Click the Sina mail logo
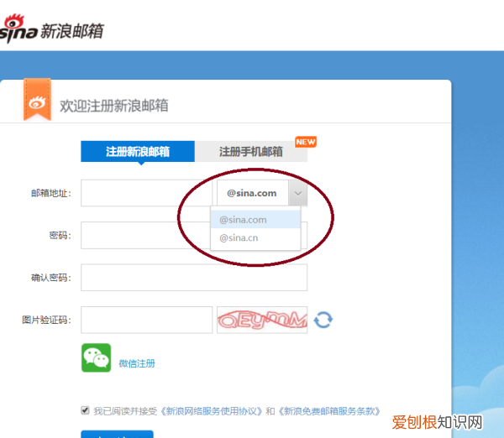This screenshot has width=504, height=438. click(x=50, y=29)
